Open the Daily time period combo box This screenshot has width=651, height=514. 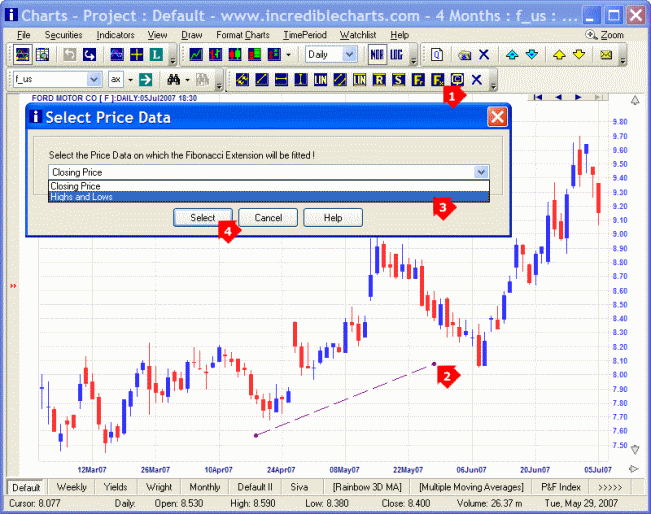click(x=331, y=54)
